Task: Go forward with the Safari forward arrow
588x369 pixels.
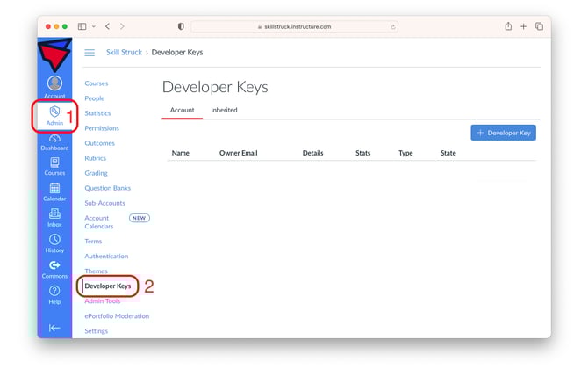Action: (122, 26)
